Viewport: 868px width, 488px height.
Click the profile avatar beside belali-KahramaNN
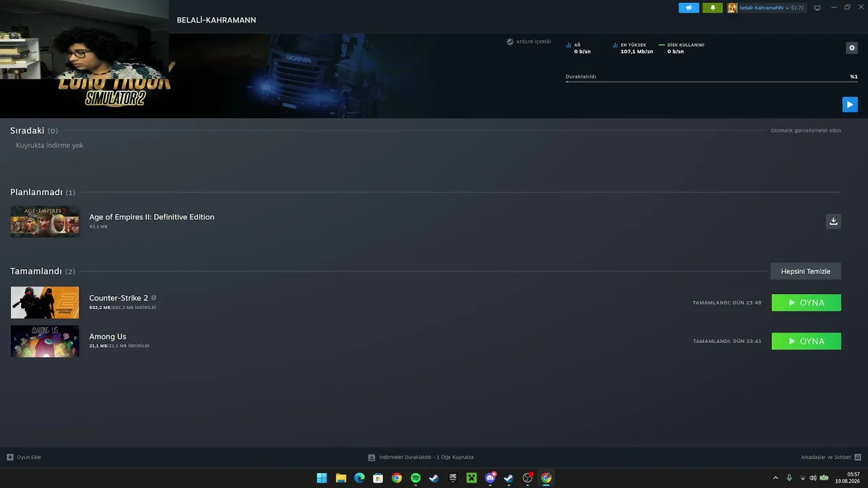click(x=732, y=8)
